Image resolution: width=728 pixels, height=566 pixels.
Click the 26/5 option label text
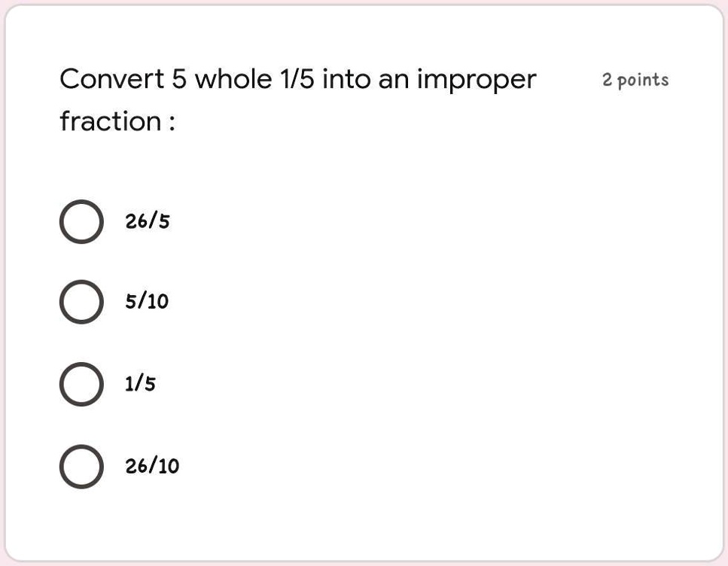point(148,222)
